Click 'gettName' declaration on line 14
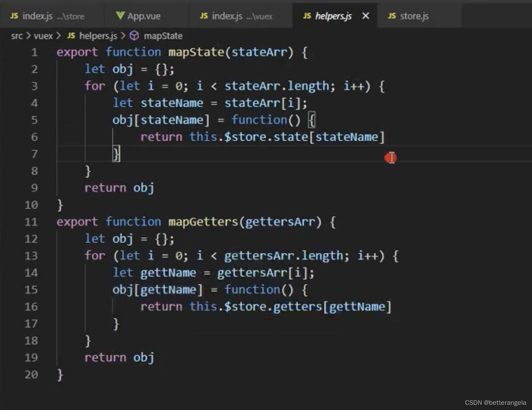 click(x=168, y=273)
